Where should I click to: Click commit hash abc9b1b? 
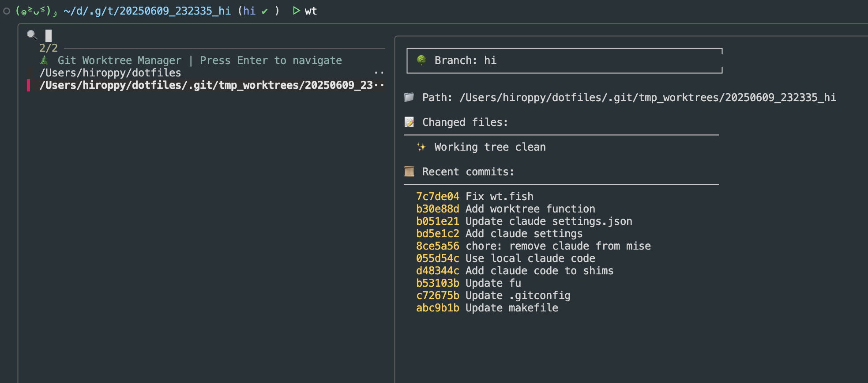437,308
